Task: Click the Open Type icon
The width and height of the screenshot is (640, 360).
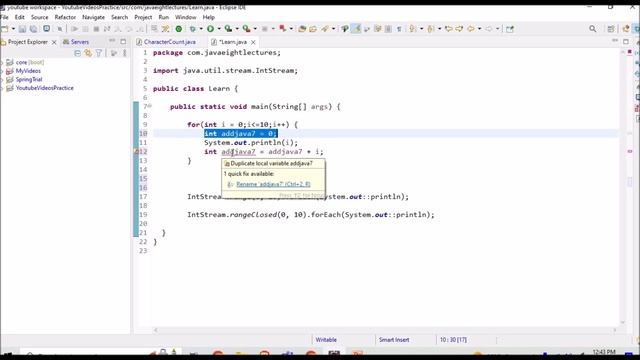Action: pos(302,29)
